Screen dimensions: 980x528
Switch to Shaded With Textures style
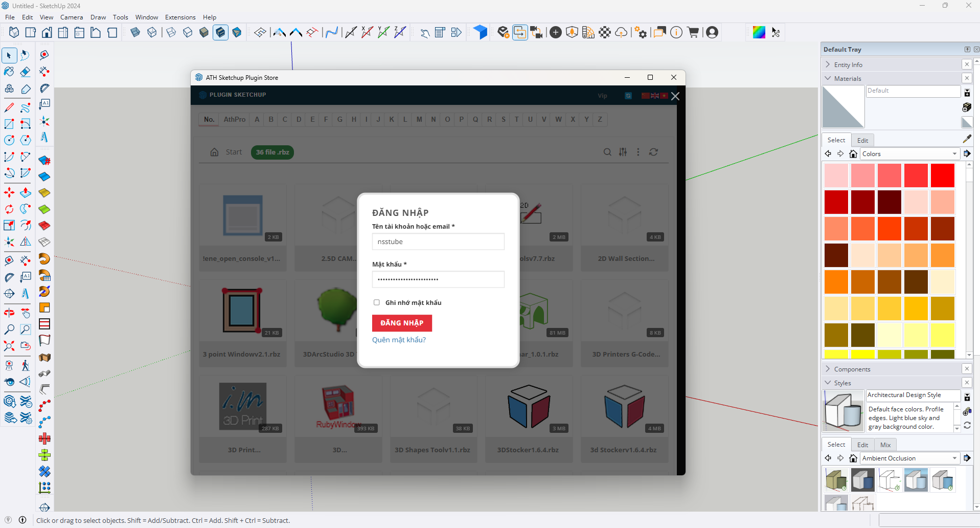(220, 33)
